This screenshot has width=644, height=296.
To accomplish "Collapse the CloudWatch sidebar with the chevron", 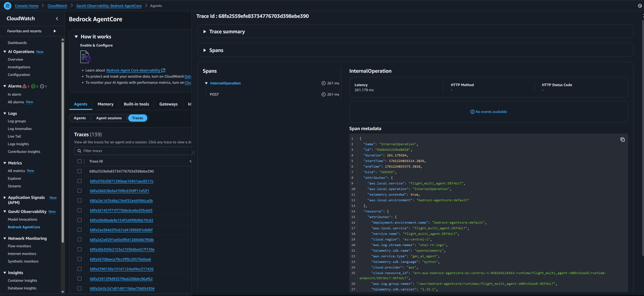I will [57, 19].
